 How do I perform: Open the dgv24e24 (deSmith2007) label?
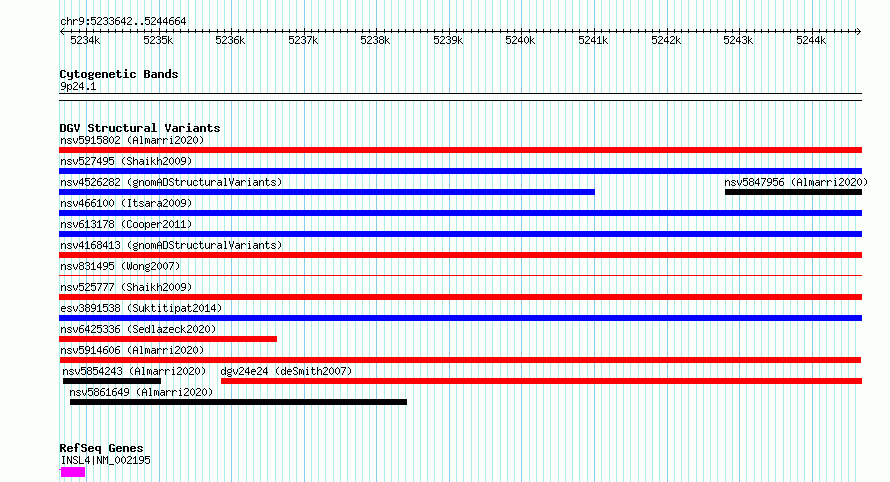click(x=286, y=371)
